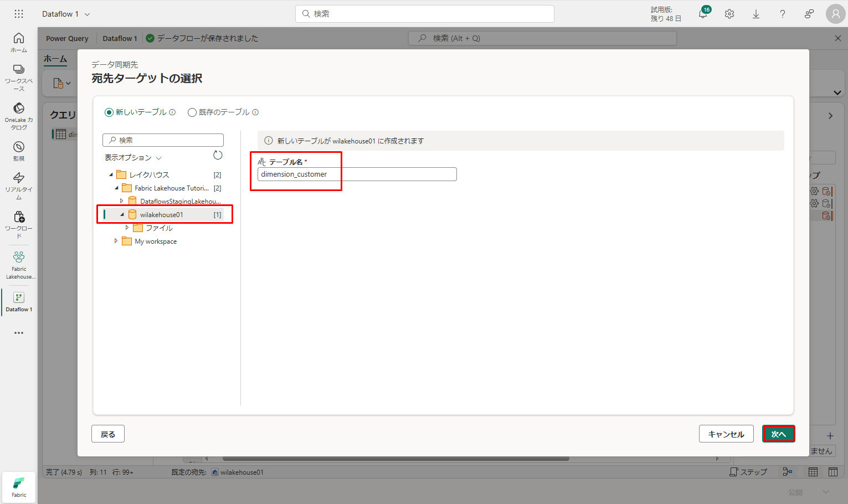
Task: Go to Home in left sidebar
Action: click(x=19, y=42)
